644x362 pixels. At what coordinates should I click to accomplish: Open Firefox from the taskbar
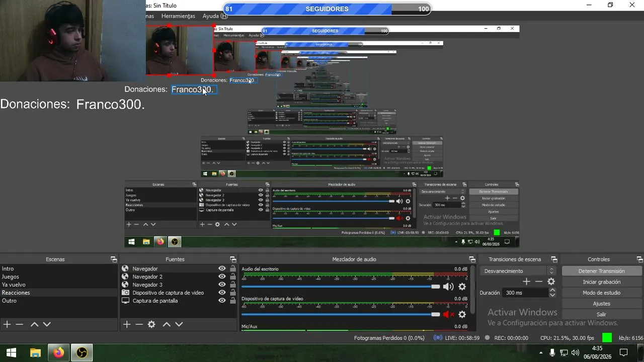59,353
